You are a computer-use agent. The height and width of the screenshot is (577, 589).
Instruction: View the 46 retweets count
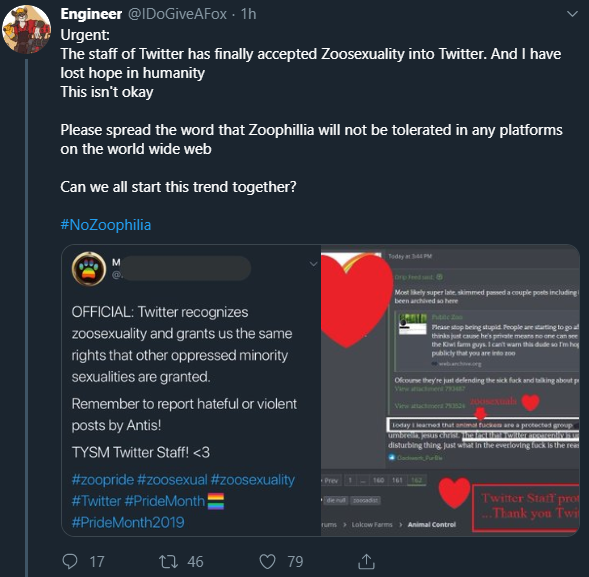[195, 562]
